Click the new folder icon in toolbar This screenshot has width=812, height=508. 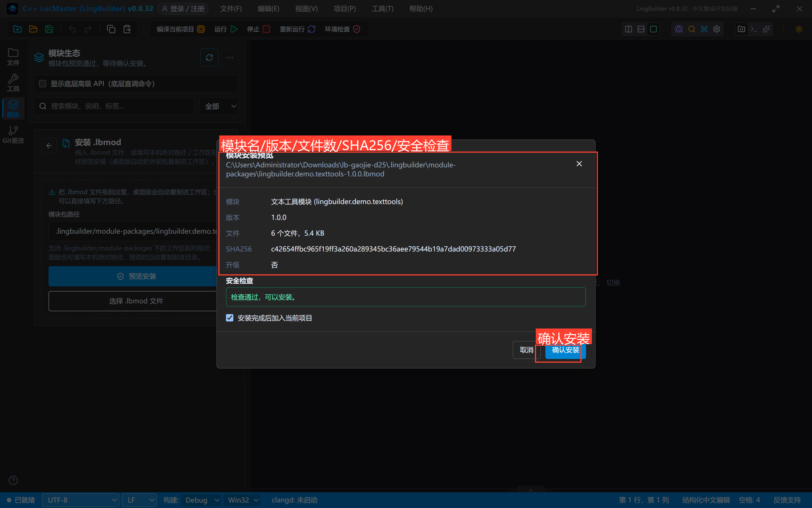(x=17, y=29)
